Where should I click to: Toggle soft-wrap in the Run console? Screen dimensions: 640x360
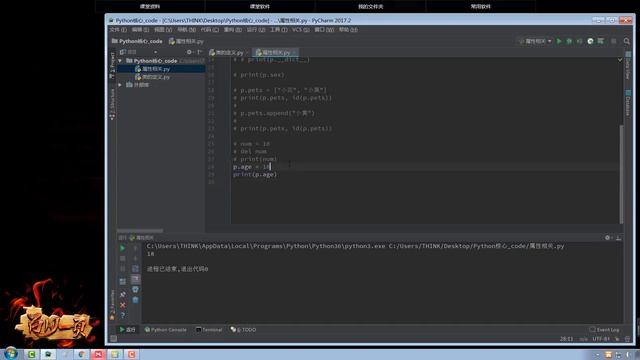[x=136, y=269]
